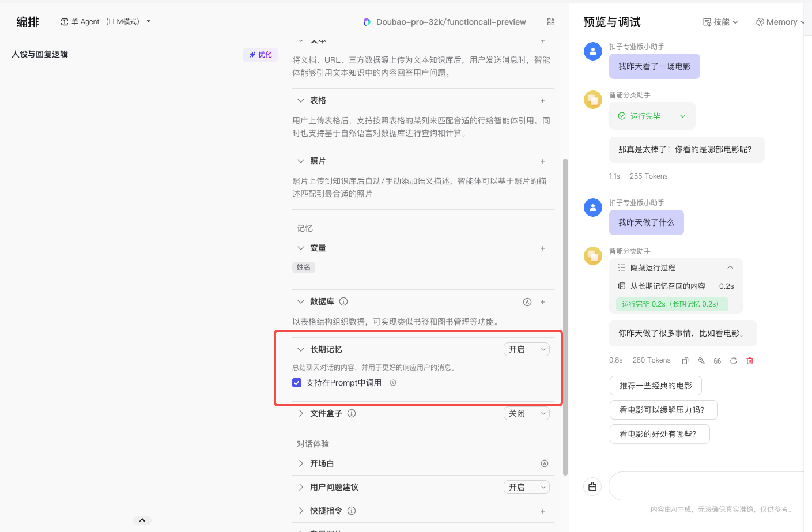Screen dimensions: 812x532
Task: Click the bot avatar beside 隐藏运行过程
Action: (x=593, y=256)
